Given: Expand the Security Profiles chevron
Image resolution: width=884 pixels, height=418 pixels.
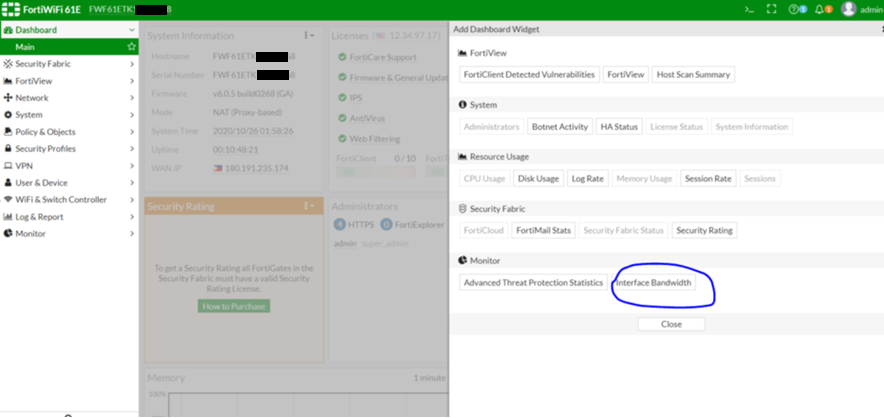Looking at the screenshot, I should pos(132,148).
